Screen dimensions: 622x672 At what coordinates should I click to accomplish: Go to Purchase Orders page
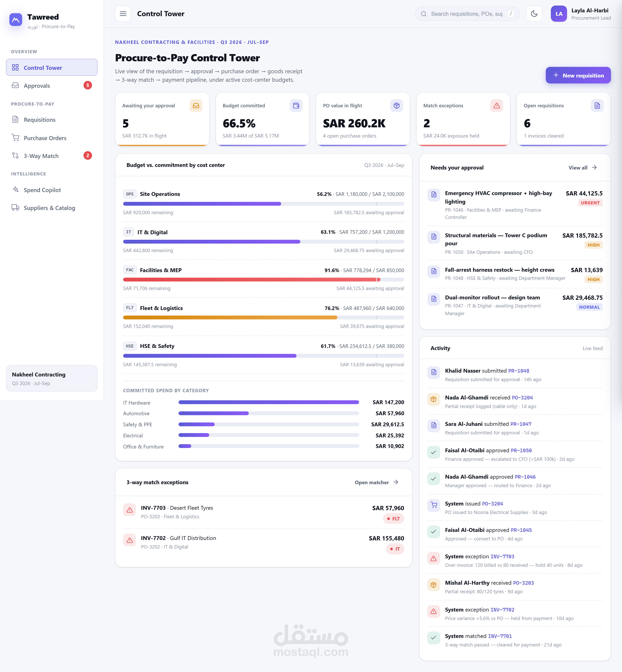(52, 138)
